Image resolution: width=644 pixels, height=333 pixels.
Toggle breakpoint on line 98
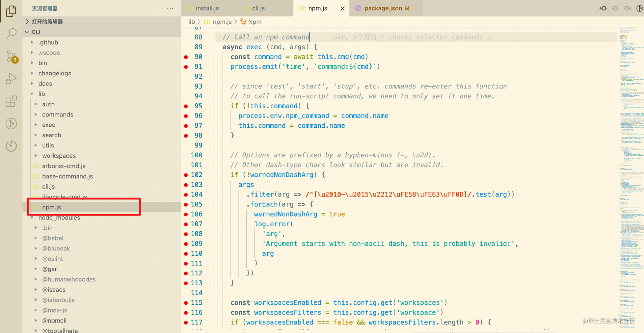point(186,136)
